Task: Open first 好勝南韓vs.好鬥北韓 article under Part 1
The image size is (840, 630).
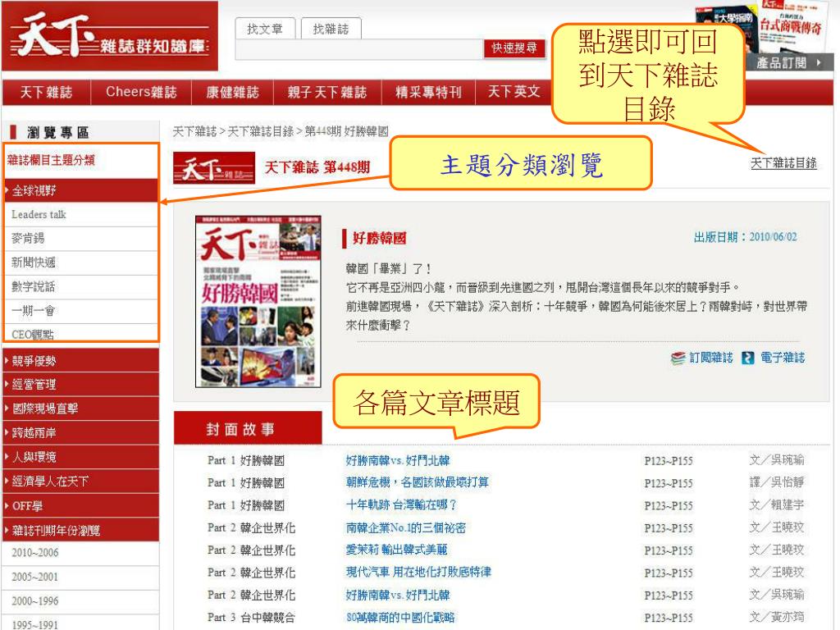Action: coord(398,460)
